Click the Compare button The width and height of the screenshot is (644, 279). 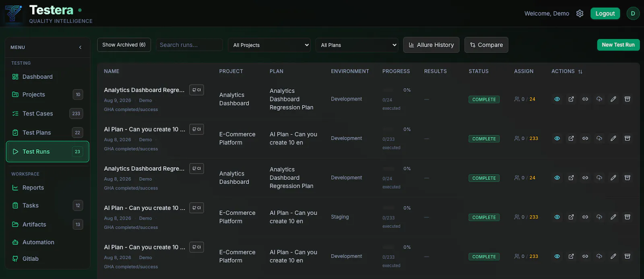(x=486, y=45)
